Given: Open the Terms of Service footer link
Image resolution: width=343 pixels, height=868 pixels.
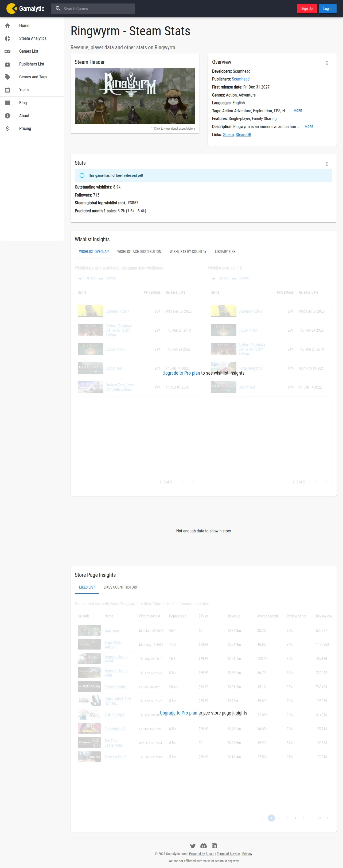Looking at the screenshot, I should point(228,854).
